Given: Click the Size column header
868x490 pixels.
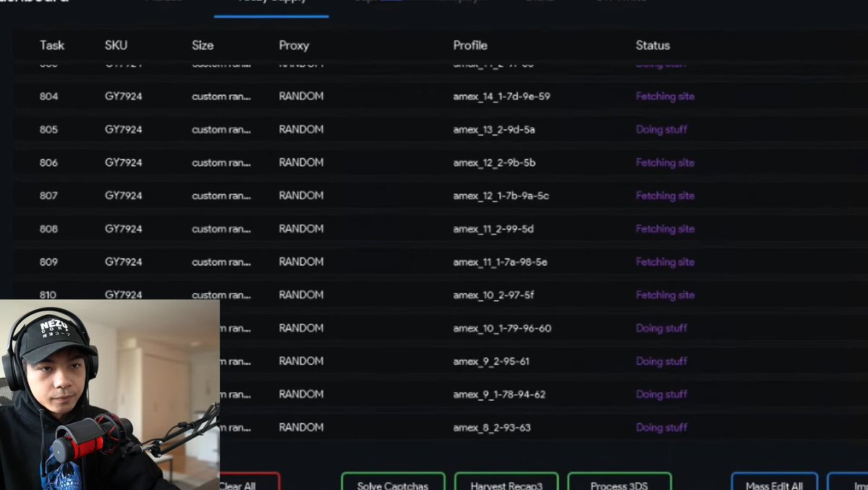Looking at the screenshot, I should point(203,45).
